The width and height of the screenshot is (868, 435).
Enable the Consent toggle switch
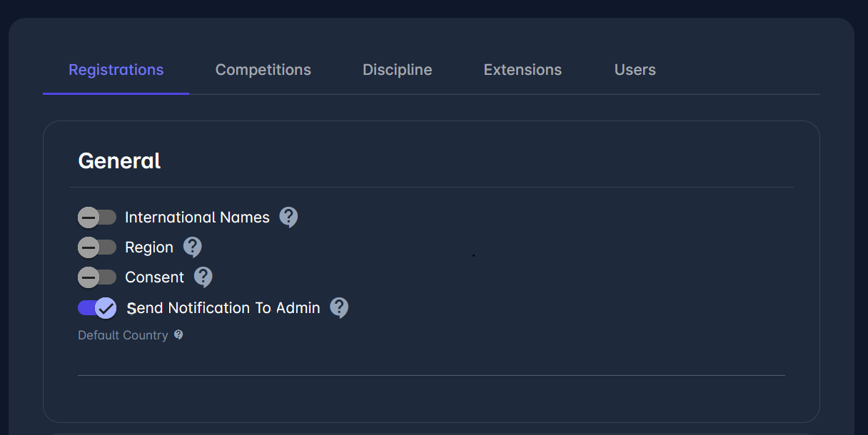[97, 277]
